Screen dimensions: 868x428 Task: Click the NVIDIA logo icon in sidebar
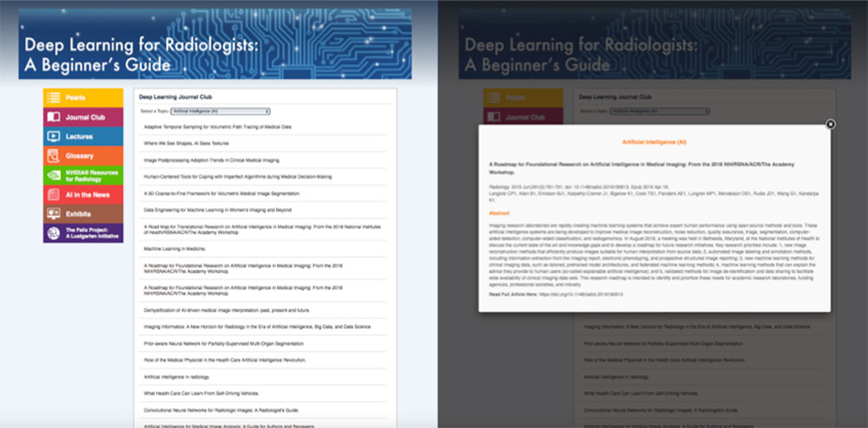point(53,175)
